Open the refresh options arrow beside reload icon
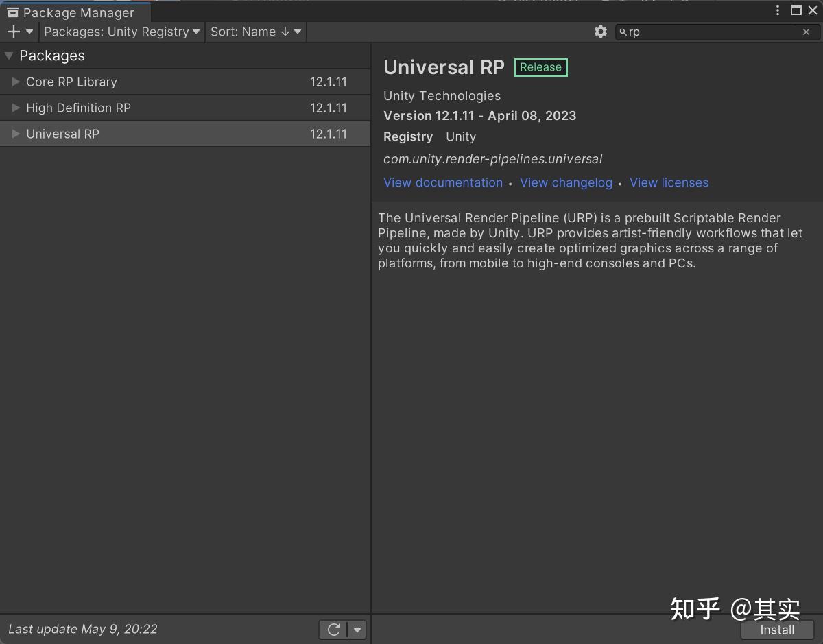The height and width of the screenshot is (644, 823). (356, 629)
